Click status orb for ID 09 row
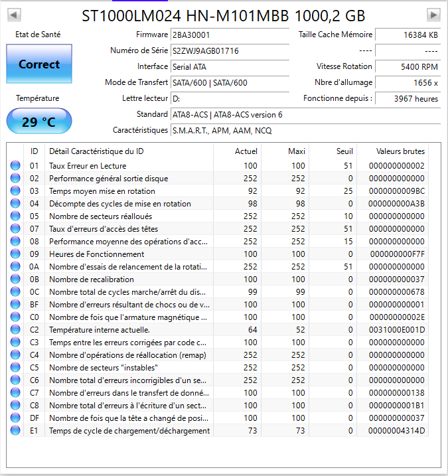 15,254
